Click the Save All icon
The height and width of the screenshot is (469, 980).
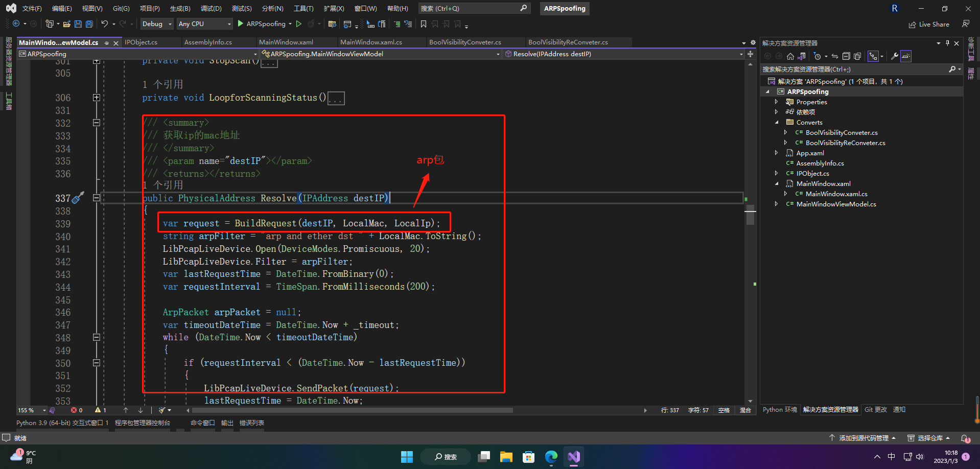(x=89, y=24)
